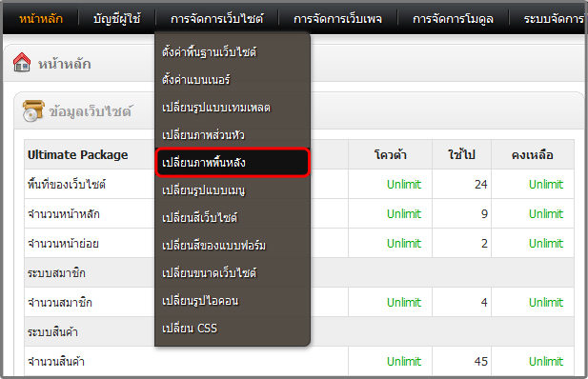The height and width of the screenshot is (379, 588).
Task: Choose เปลี่ยนรูปแบบเทมเพลต menu entry
Action: tap(233, 108)
